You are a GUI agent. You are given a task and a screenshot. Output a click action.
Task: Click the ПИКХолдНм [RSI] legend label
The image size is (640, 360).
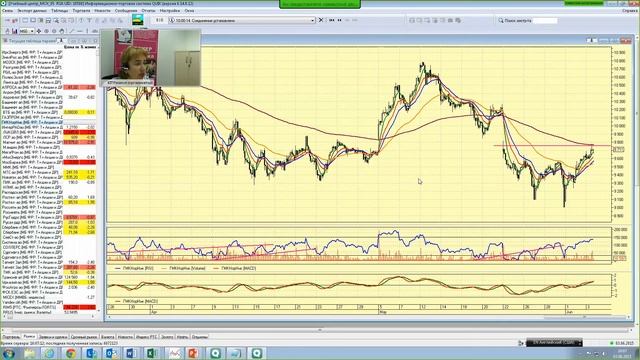point(138,268)
